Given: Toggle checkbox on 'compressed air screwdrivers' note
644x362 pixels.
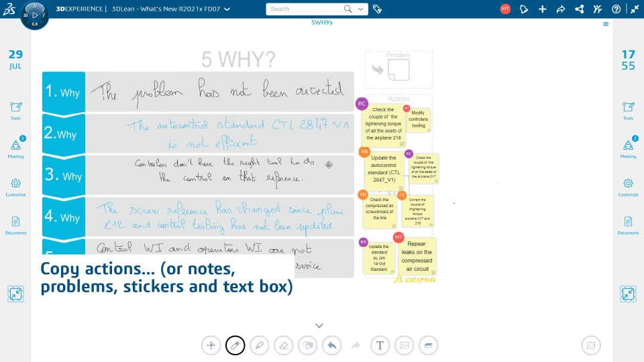Looking at the screenshot, I should click(x=394, y=226).
